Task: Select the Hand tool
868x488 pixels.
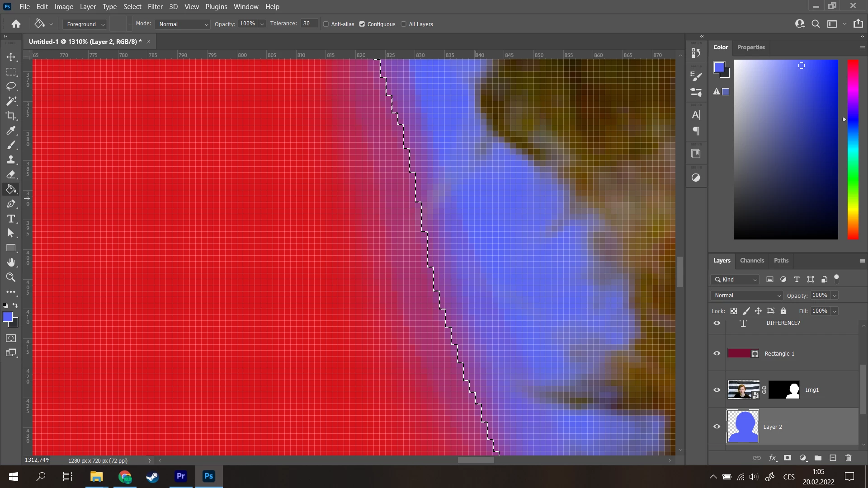Action: click(11, 263)
